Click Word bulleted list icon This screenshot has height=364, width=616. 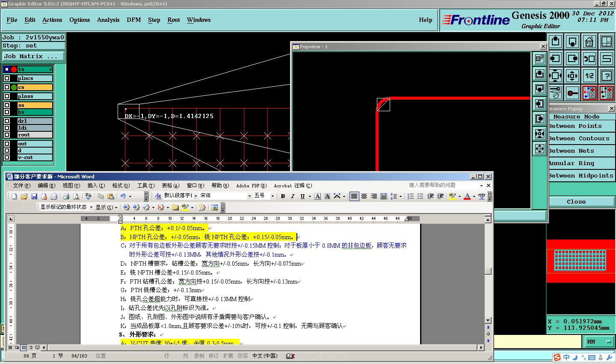click(421, 196)
